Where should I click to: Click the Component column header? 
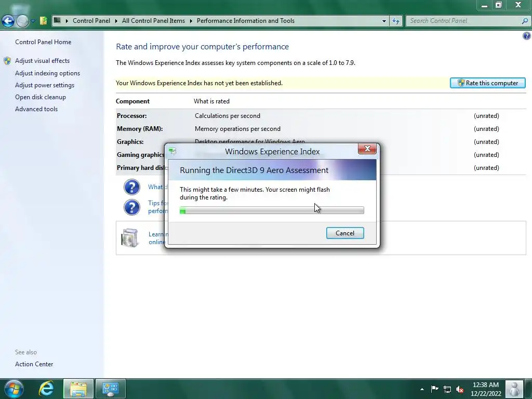coord(132,101)
